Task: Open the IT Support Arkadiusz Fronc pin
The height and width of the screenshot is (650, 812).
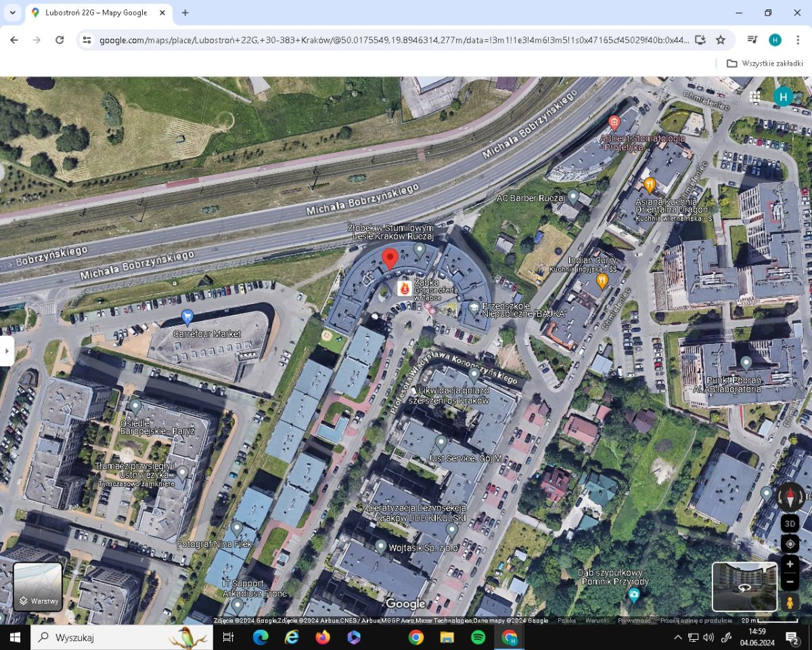Action: [x=236, y=605]
